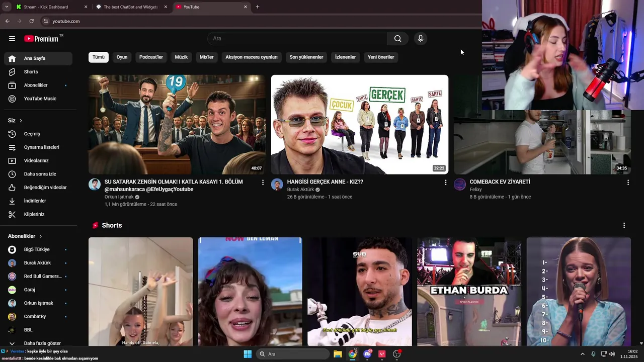Open File Explorer from taskbar
The width and height of the screenshot is (644, 362).
tap(338, 354)
